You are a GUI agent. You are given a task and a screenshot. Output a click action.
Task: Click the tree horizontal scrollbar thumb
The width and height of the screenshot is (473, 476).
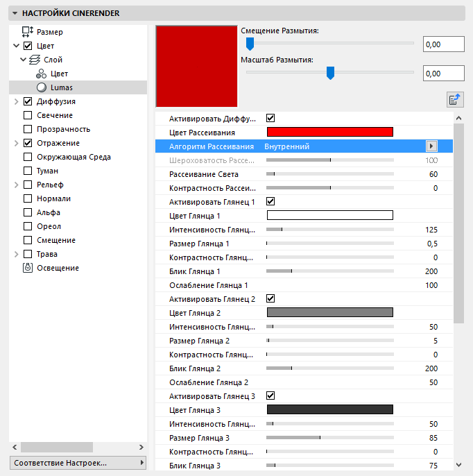pos(57,447)
